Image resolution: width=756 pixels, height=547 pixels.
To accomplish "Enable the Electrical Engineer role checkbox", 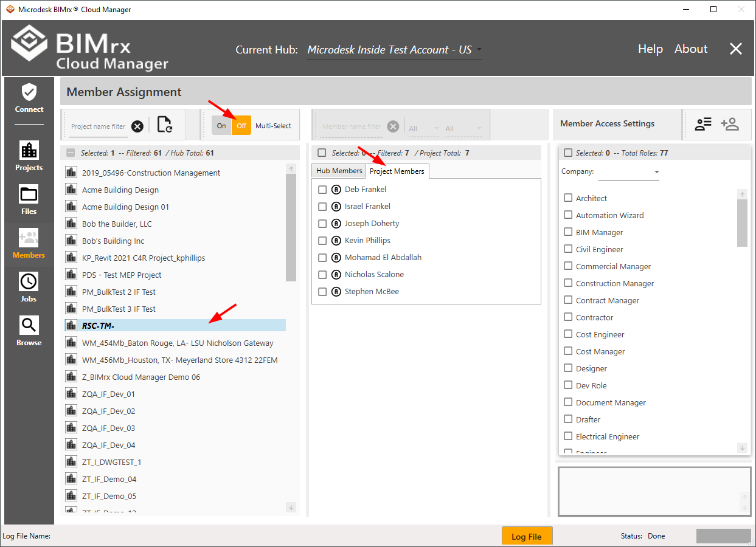I will coord(568,436).
